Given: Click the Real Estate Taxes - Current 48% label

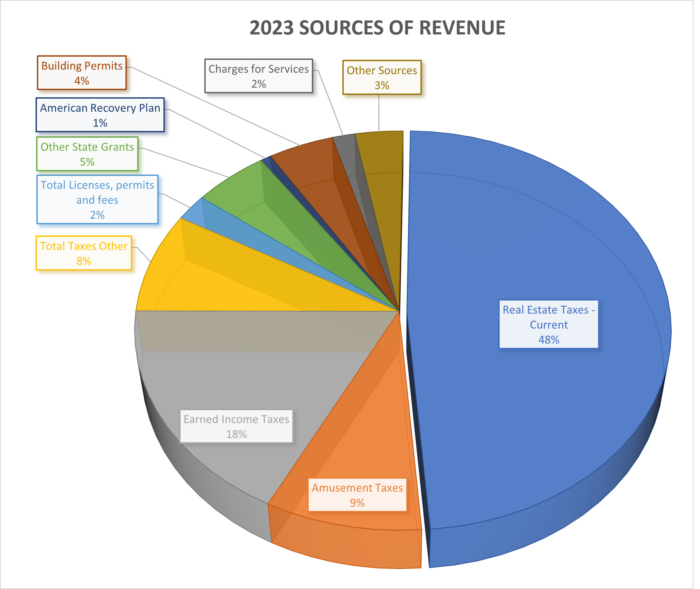Looking at the screenshot, I should click(x=549, y=324).
